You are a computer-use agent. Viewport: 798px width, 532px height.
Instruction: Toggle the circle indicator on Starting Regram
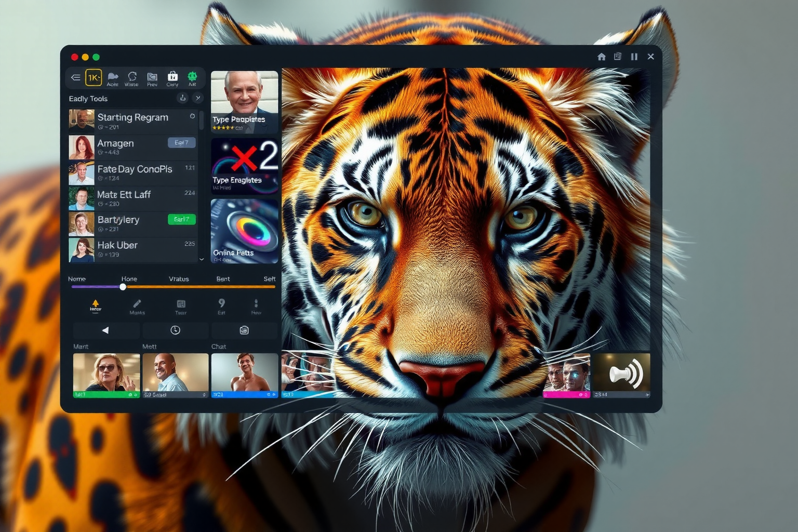point(192,116)
